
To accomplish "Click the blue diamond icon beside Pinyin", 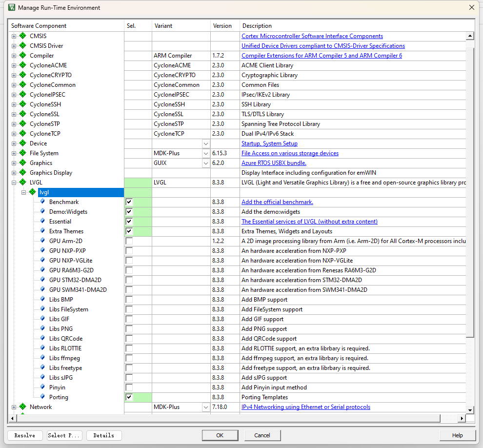I will point(42,387).
